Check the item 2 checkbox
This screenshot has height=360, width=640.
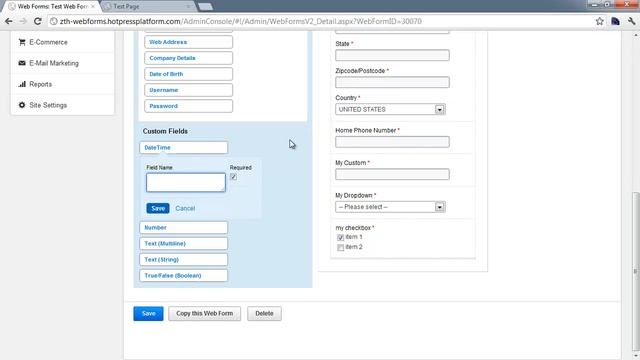pos(340,247)
